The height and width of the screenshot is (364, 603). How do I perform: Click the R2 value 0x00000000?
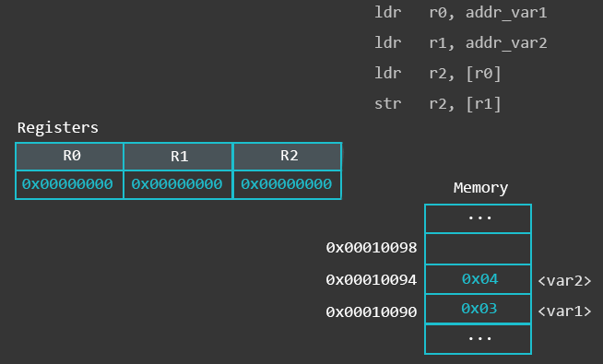pyautogui.click(x=287, y=184)
